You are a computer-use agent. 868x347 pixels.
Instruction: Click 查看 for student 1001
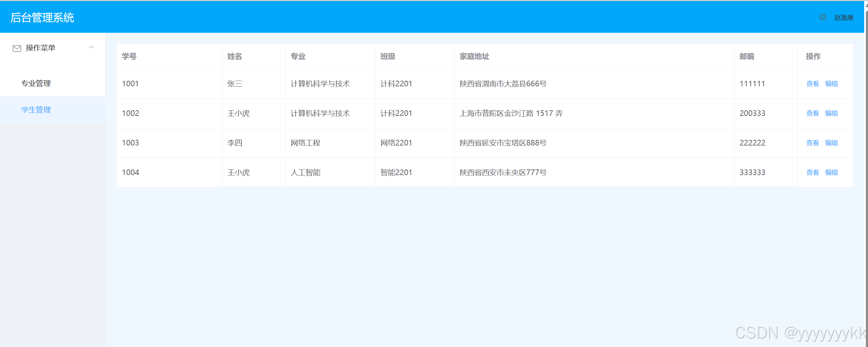coord(813,83)
